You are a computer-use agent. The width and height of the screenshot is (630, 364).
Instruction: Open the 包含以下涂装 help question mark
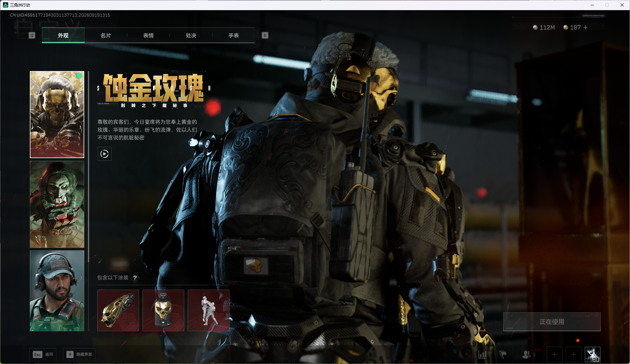[135, 278]
